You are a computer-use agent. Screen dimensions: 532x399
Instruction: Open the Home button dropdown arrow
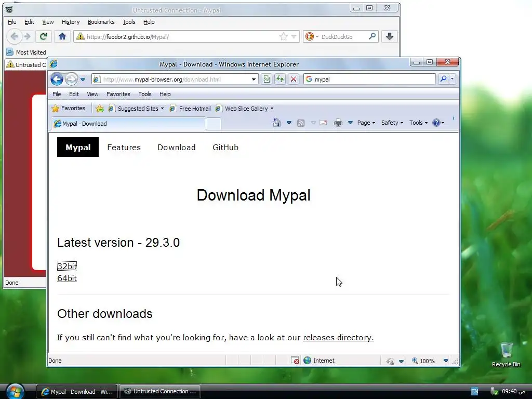[x=289, y=123]
